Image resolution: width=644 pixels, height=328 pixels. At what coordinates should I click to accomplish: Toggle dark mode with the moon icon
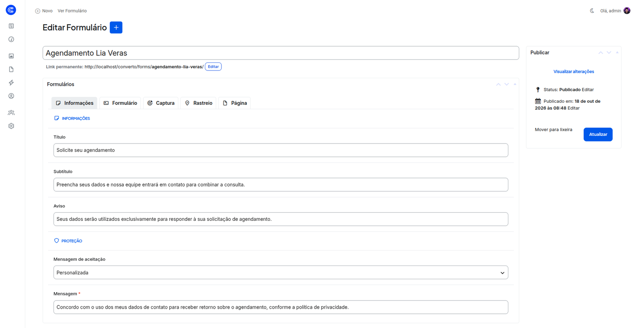[x=592, y=11]
